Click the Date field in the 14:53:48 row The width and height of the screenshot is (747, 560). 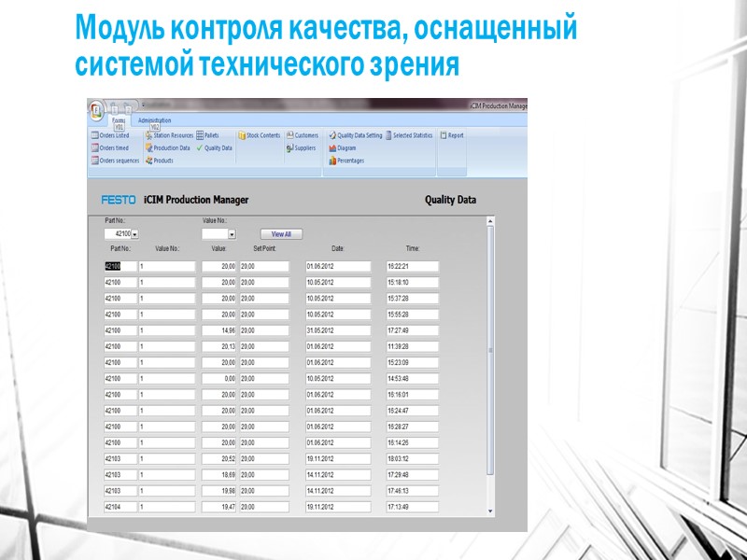(x=338, y=379)
